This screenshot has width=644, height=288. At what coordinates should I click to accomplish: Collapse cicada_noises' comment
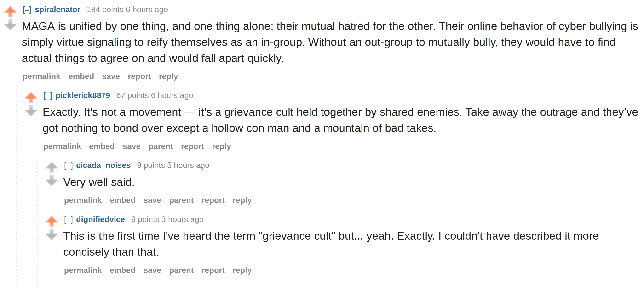click(x=69, y=166)
